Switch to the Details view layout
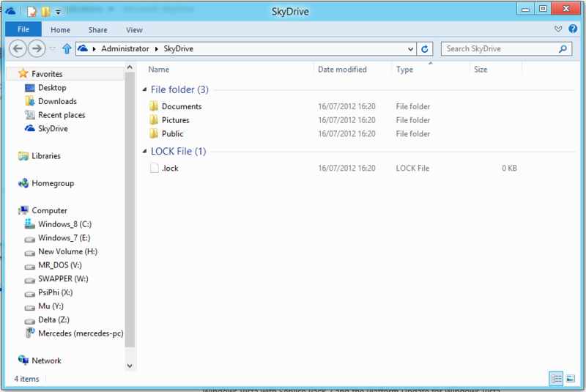 [x=556, y=378]
